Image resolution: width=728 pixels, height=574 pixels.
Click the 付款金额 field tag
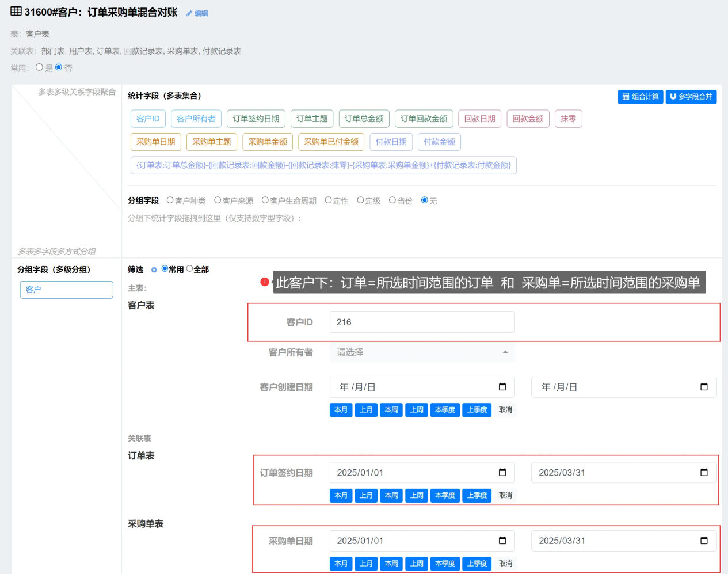tap(440, 142)
